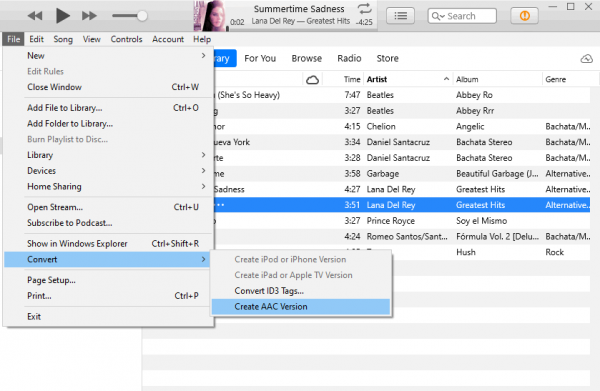Select Daniel Santacruz 3:34 row
The height and width of the screenshot is (391, 600).
(x=402, y=142)
